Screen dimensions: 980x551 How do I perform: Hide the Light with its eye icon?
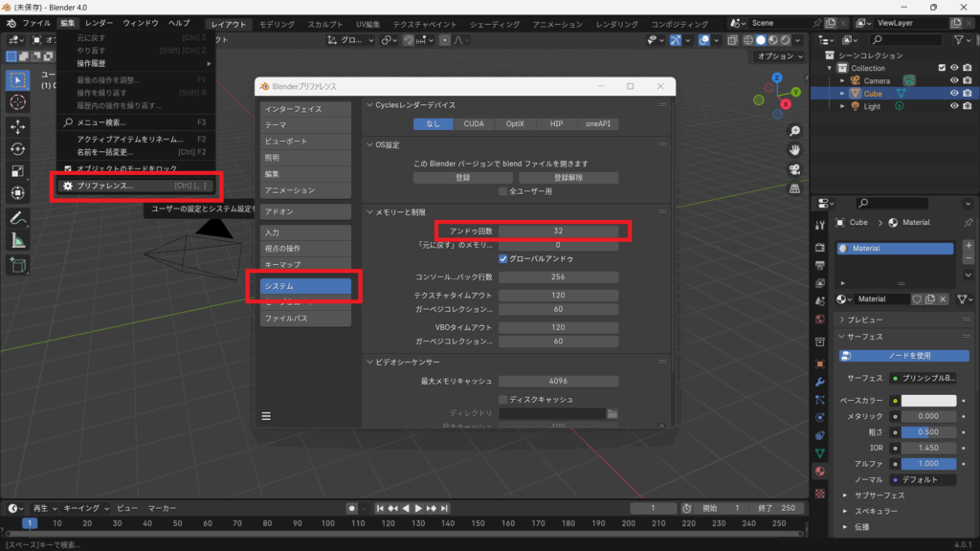pyautogui.click(x=954, y=106)
